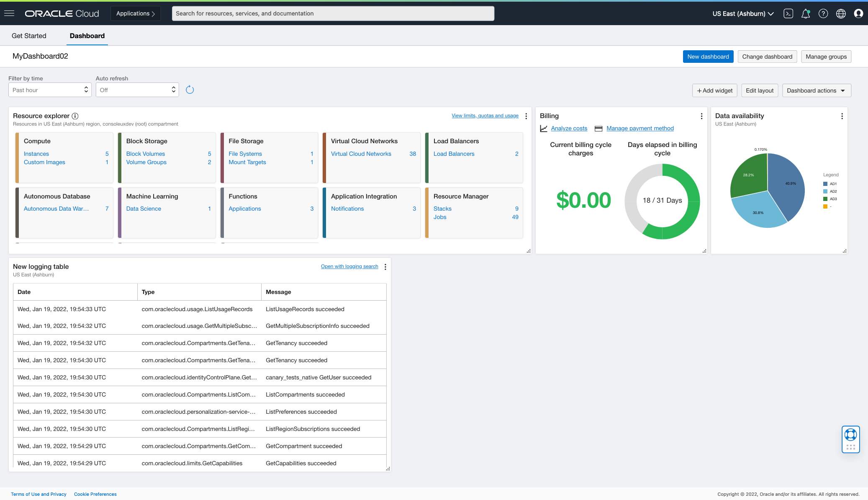Switch to the Get Started tab

tap(29, 36)
